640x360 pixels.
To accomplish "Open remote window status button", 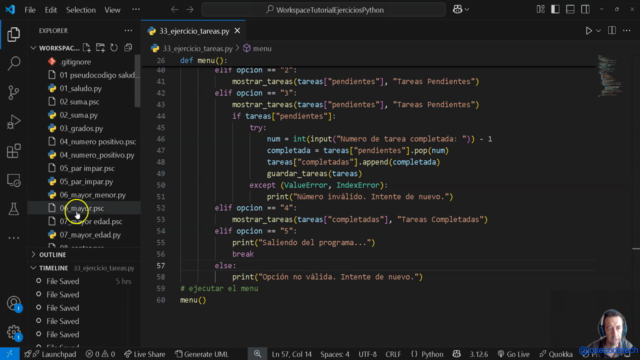I will pyautogui.click(x=9, y=354).
